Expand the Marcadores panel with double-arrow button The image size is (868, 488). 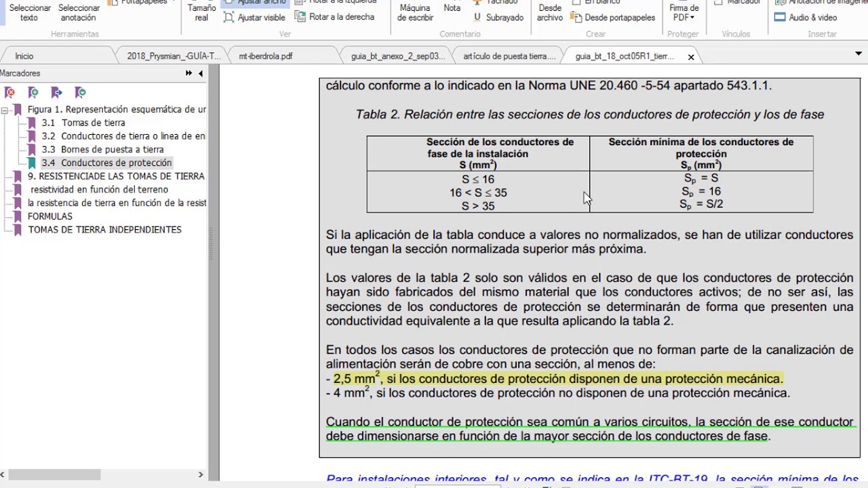pyautogui.click(x=189, y=73)
